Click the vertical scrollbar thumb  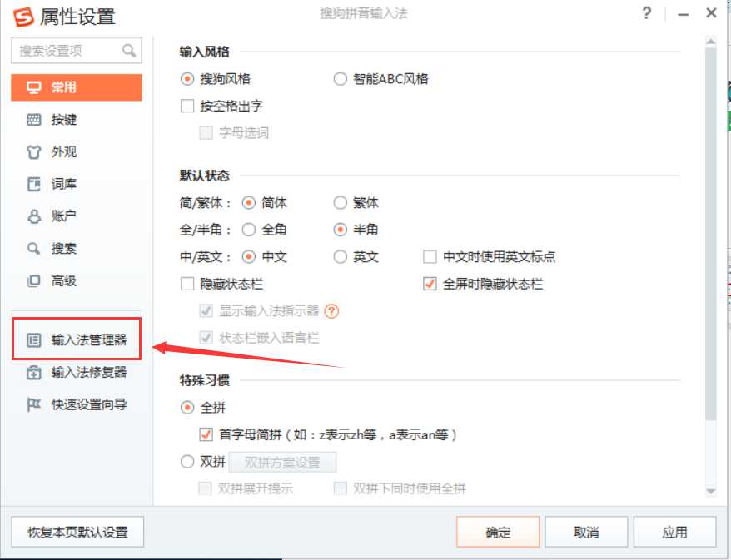click(710, 233)
